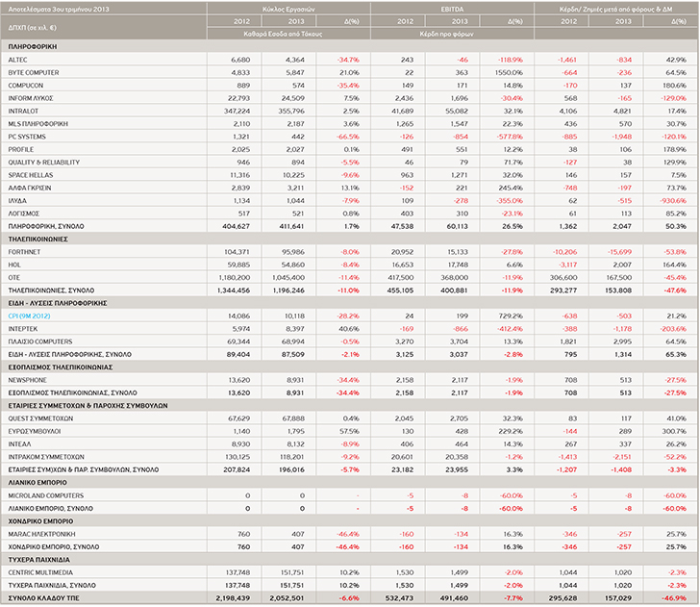Image resolution: width=700 pixels, height=607 pixels.
Task: Select the ΛΟΓΙΣΜΟΣ row label
Action: click(24, 214)
